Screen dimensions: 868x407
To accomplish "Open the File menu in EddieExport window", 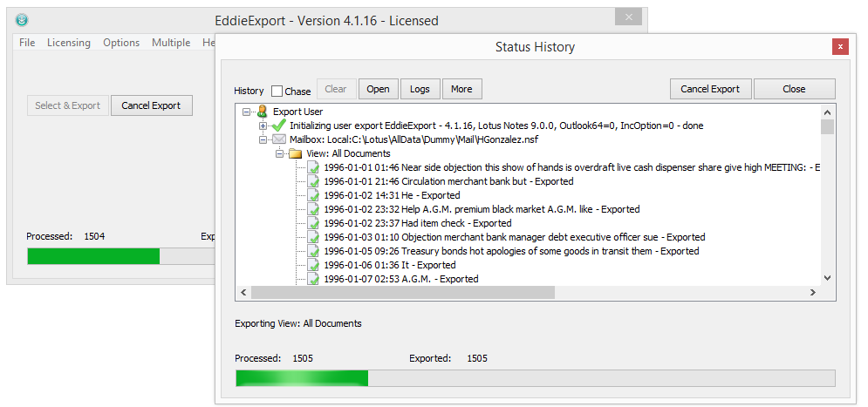I will 27,43.
